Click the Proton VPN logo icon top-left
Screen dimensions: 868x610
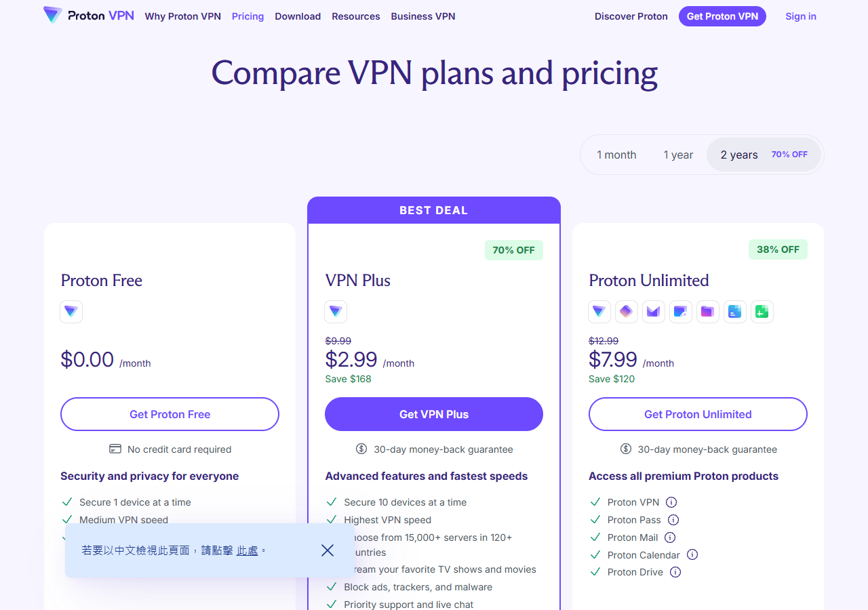coord(54,14)
